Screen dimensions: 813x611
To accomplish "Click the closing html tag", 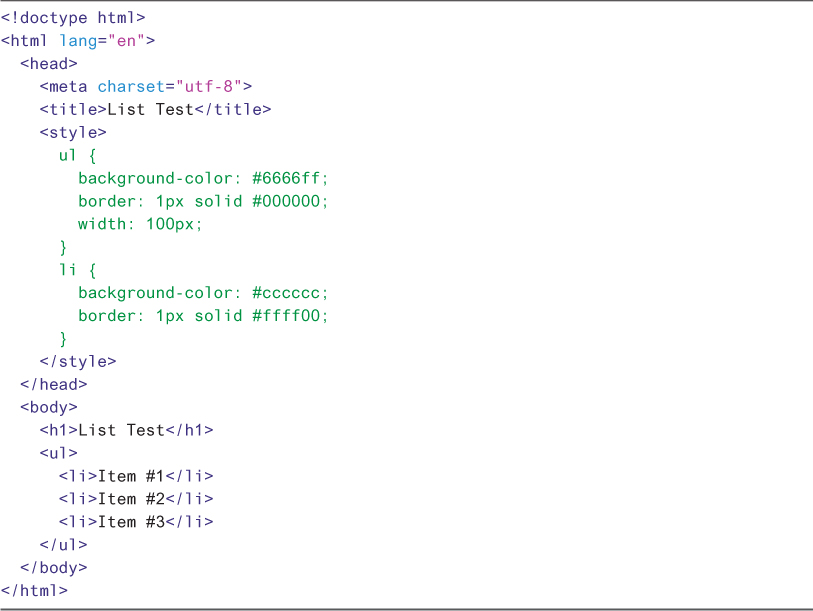I will [x=34, y=590].
